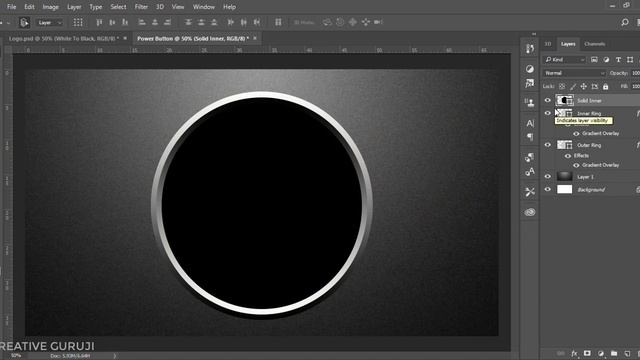Align top edges of layers

[99, 22]
